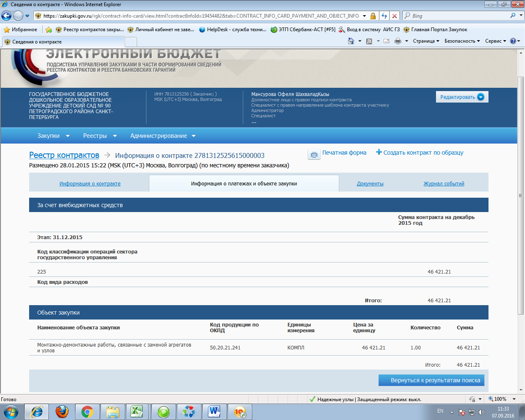Click the code 50.20.21.241 cell
The image size is (525, 420).
click(x=225, y=348)
